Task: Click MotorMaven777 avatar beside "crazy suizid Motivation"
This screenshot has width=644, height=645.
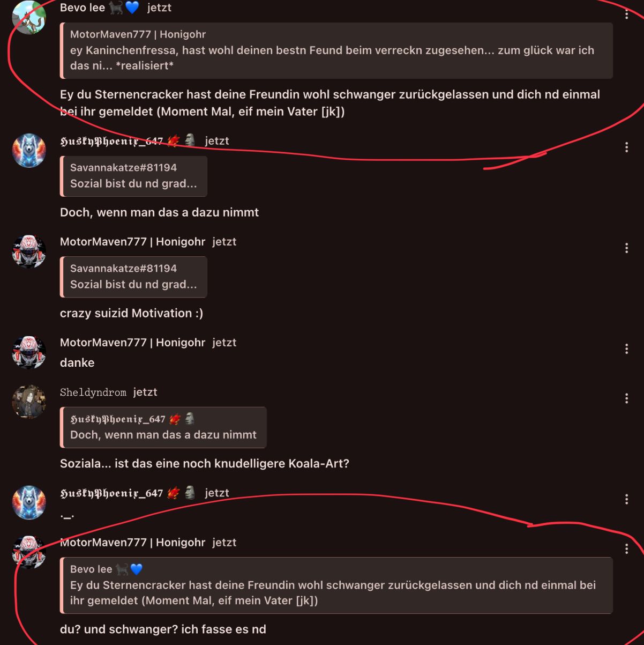Action: 29,251
